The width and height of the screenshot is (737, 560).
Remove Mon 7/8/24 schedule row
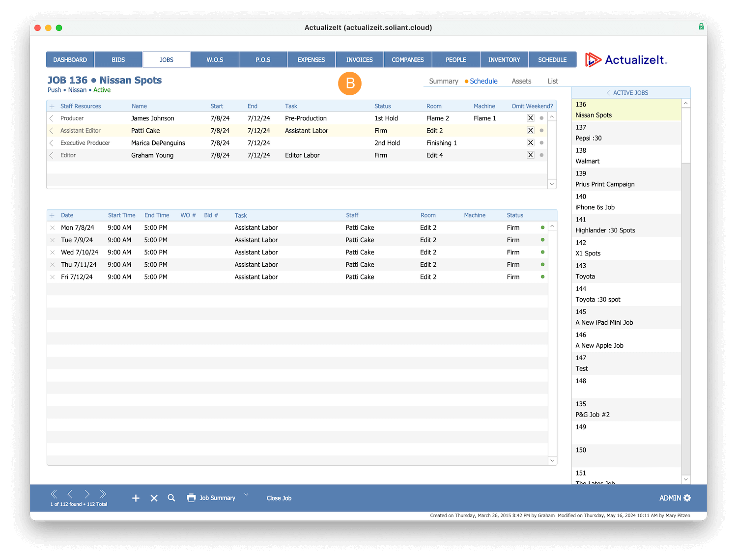tap(53, 228)
